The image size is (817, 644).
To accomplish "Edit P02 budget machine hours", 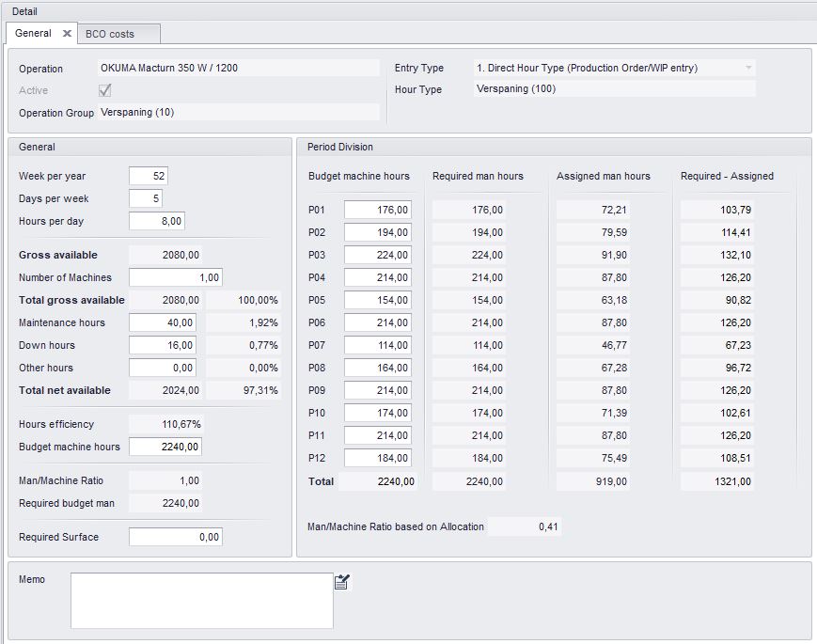I will [378, 232].
